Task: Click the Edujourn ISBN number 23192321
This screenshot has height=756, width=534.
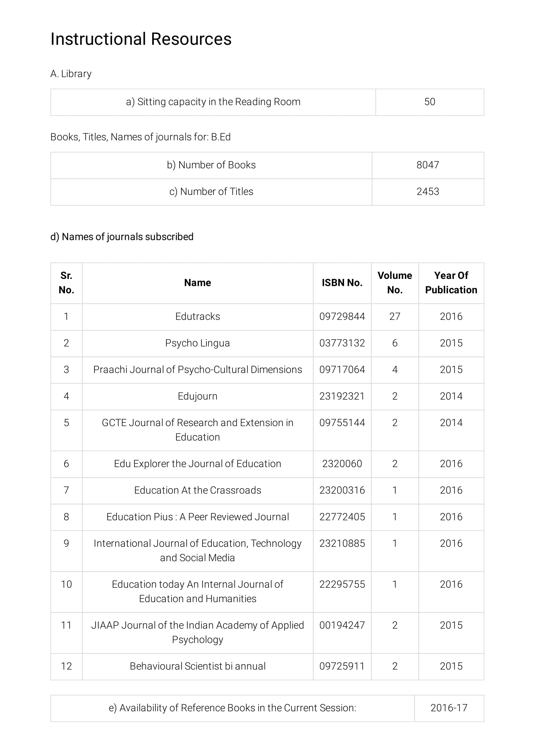Action: [x=342, y=396]
